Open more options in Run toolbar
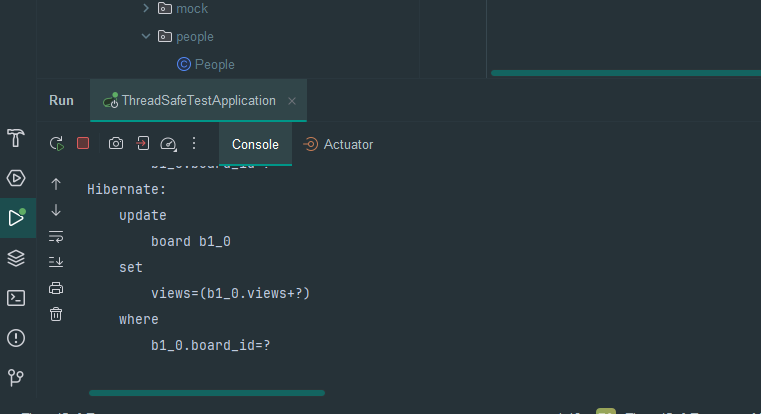The image size is (761, 414). [194, 144]
